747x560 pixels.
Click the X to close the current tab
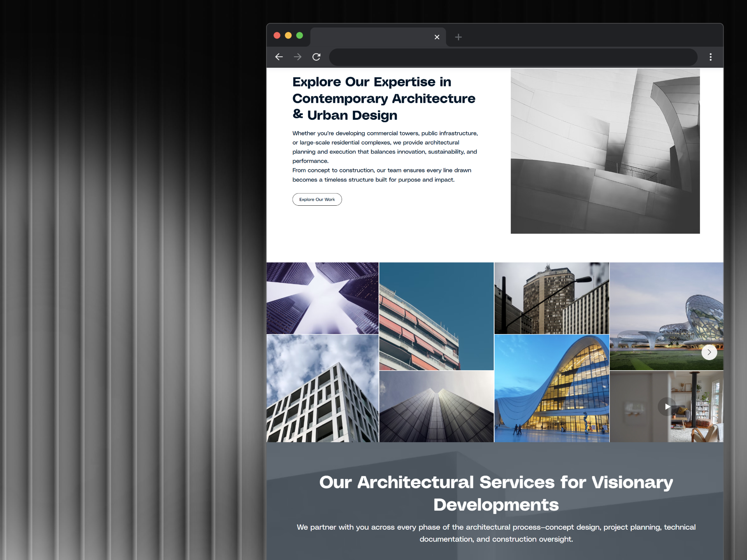click(x=437, y=37)
